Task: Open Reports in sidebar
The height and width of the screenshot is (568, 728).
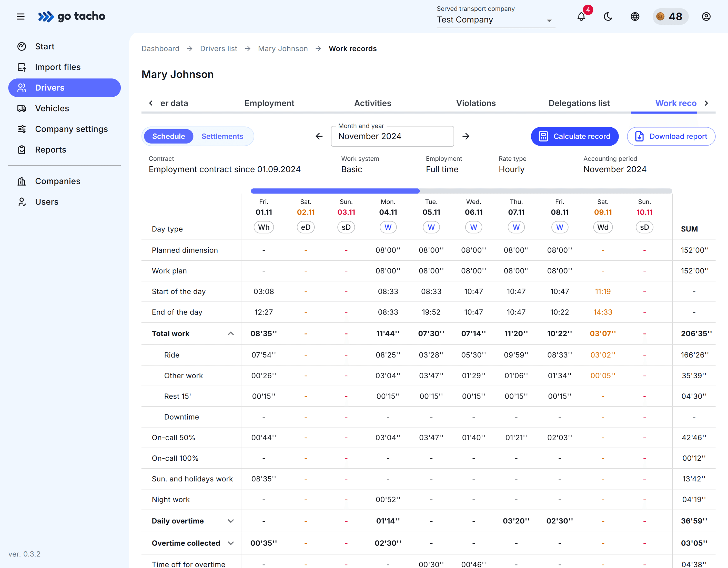Action: pos(65,150)
